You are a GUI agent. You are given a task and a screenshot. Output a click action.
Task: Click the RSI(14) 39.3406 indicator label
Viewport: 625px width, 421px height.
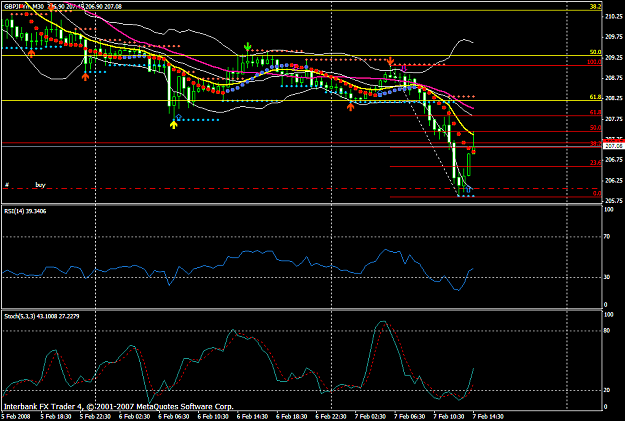point(25,211)
